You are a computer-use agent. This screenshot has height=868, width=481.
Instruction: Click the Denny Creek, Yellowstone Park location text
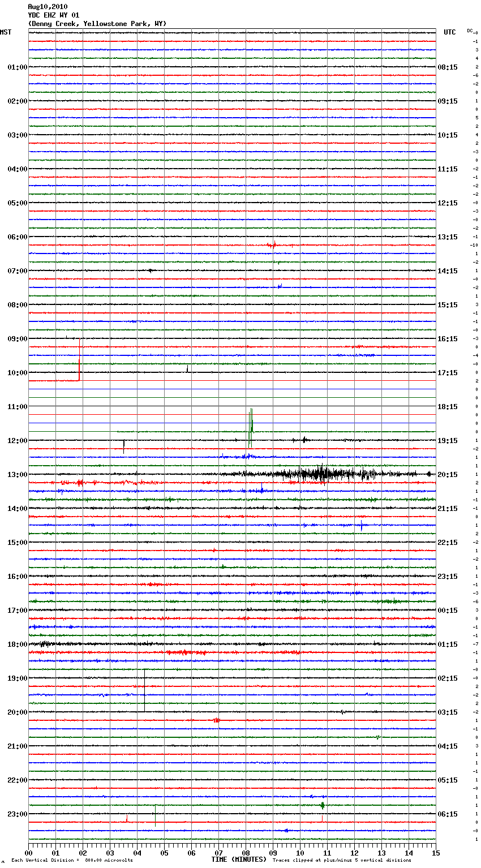[x=97, y=24]
